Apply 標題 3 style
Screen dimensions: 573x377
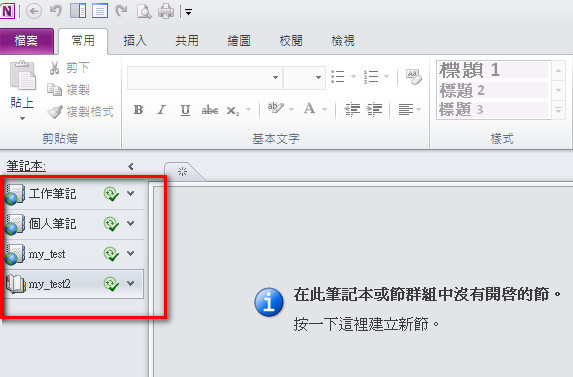coord(493,109)
